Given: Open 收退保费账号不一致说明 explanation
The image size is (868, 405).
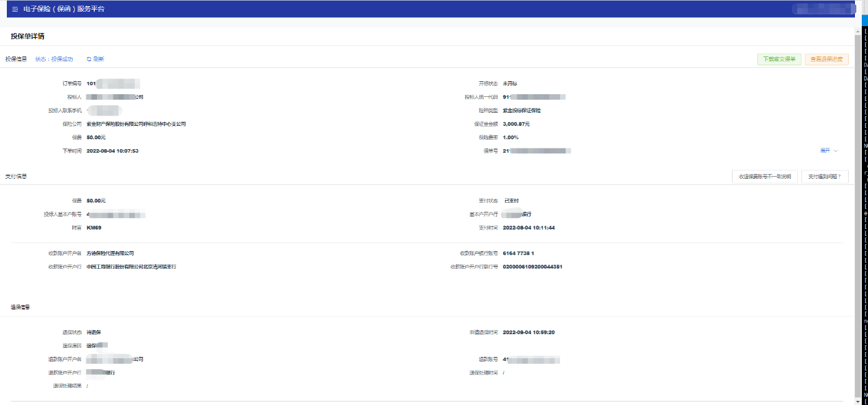Looking at the screenshot, I should tap(765, 177).
